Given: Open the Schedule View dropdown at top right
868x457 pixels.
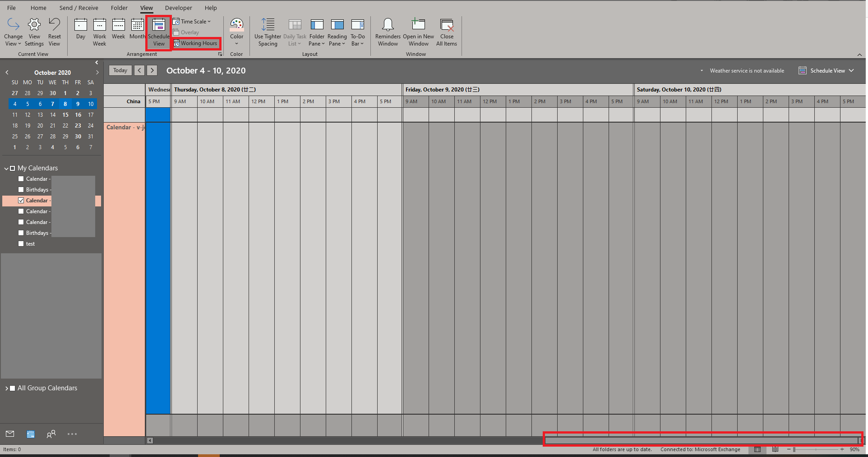Looking at the screenshot, I should pyautogui.click(x=826, y=71).
